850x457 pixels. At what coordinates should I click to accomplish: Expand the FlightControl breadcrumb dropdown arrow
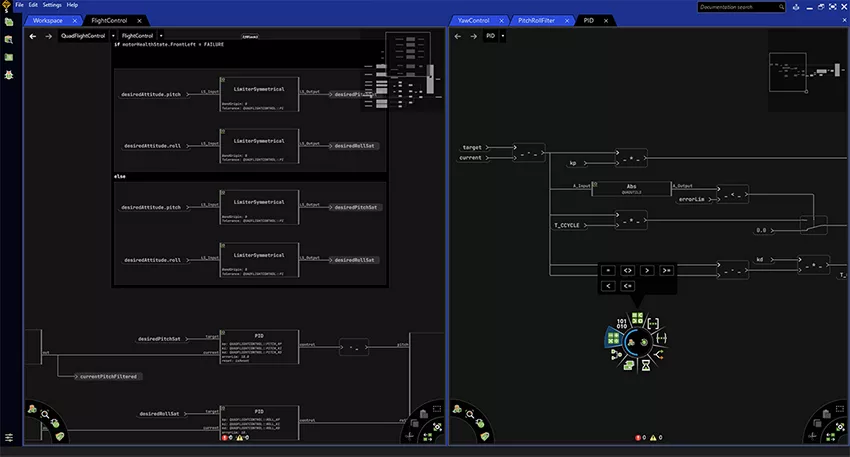click(x=161, y=36)
